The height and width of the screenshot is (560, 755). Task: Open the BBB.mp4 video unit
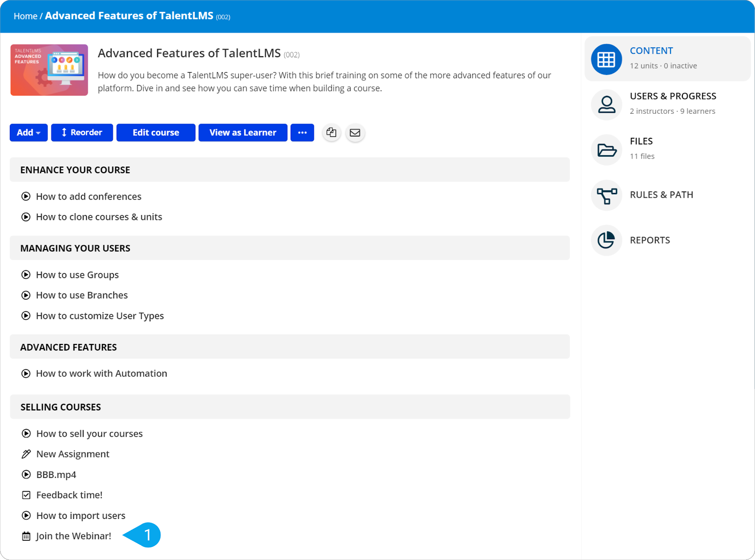56,475
